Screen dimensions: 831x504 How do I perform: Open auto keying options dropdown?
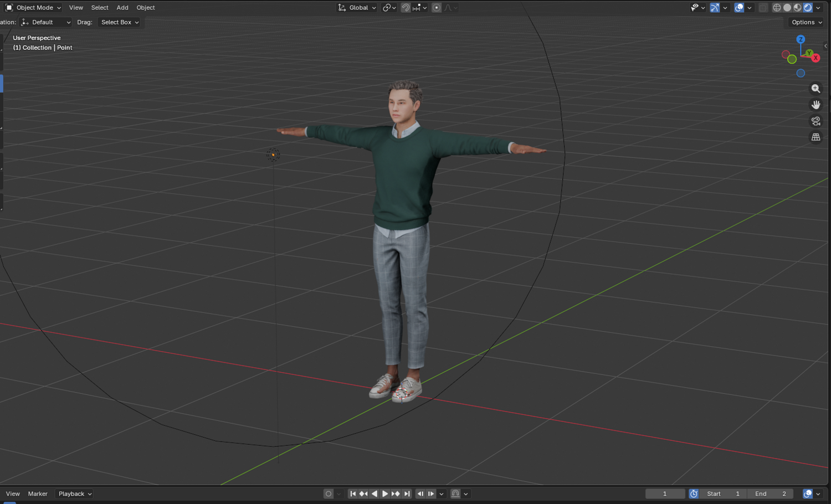(338, 493)
